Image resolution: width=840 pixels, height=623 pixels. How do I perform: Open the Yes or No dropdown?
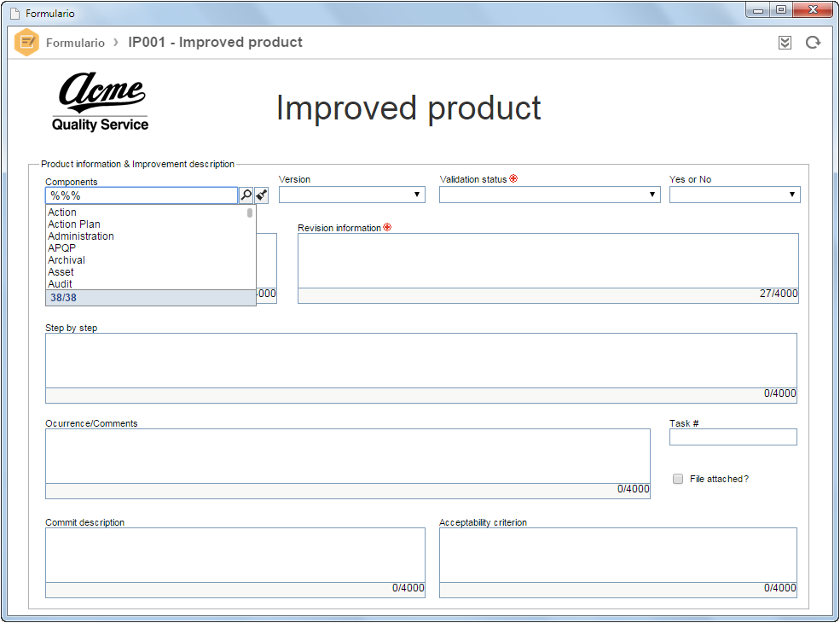coord(734,195)
